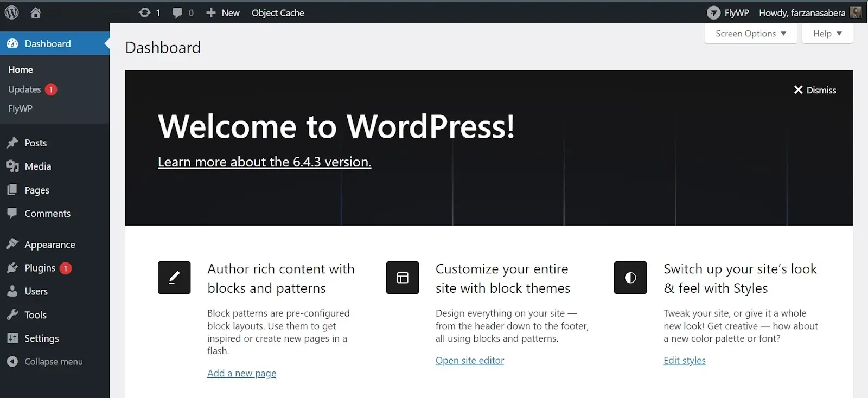The width and height of the screenshot is (868, 398).
Task: Click the Author rich content with blocks heading
Action: pos(281,278)
